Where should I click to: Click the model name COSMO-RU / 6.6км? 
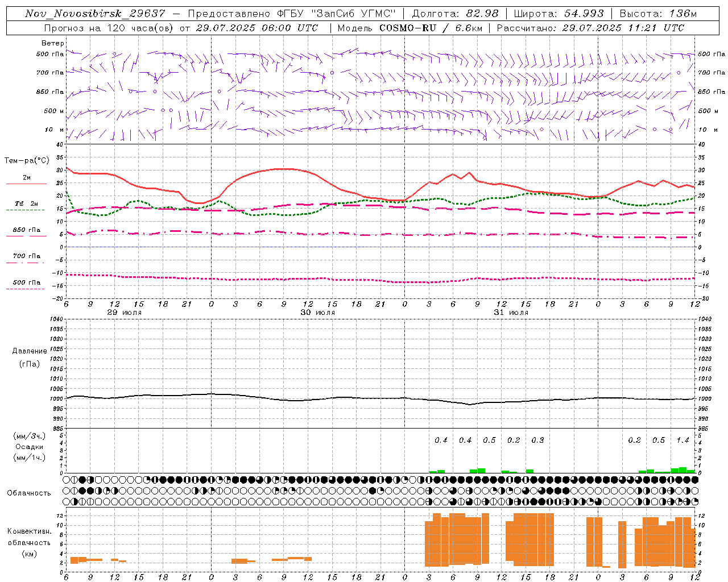[x=431, y=28]
